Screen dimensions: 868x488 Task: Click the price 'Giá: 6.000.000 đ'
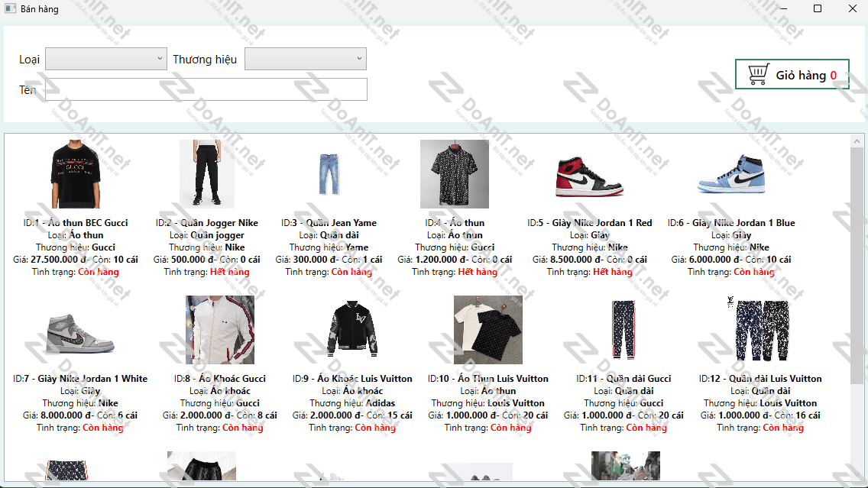[706, 260]
